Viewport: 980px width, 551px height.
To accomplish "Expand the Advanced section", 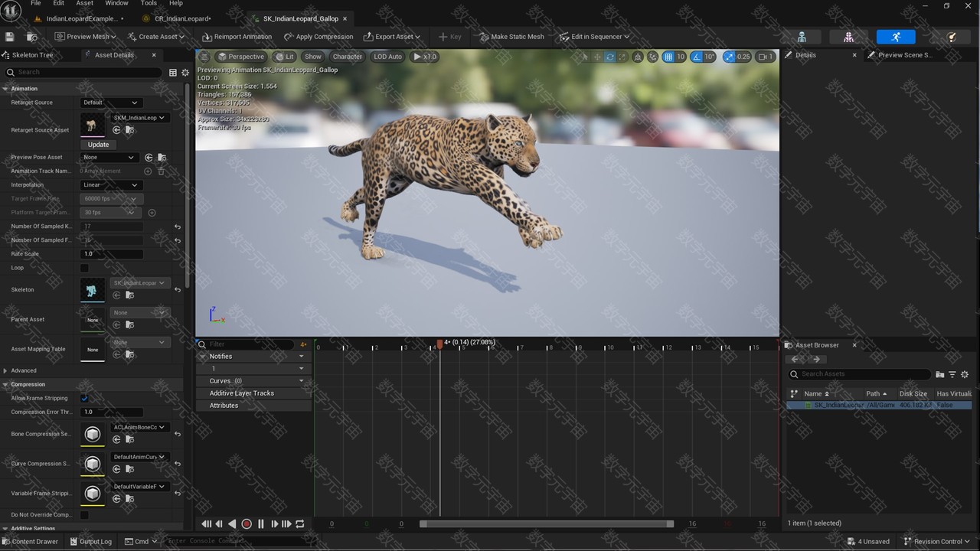I will point(6,370).
